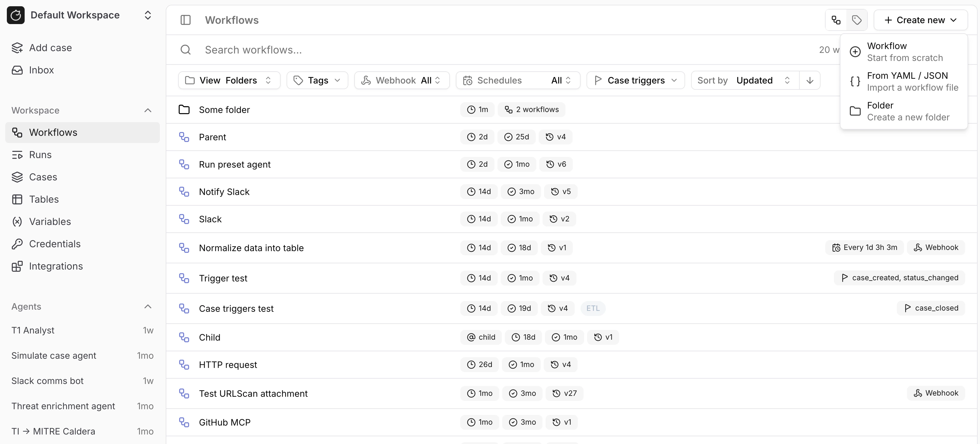Open the Credentials page
The width and height of the screenshot is (980, 444).
pyautogui.click(x=55, y=244)
